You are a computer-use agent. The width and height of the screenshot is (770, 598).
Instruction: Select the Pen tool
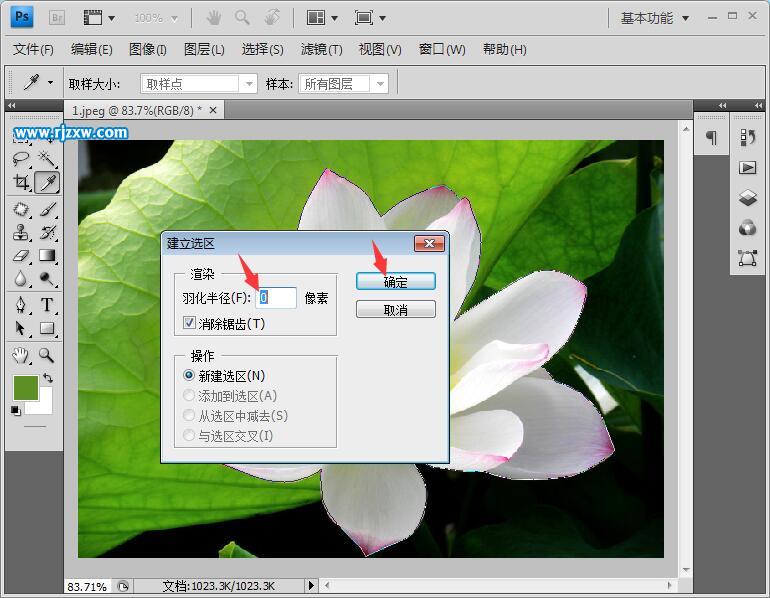(x=21, y=305)
